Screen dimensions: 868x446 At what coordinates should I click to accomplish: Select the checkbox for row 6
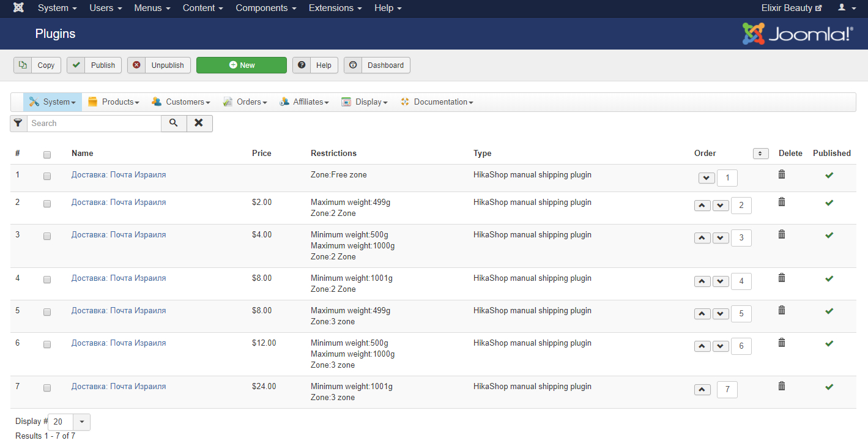click(47, 344)
